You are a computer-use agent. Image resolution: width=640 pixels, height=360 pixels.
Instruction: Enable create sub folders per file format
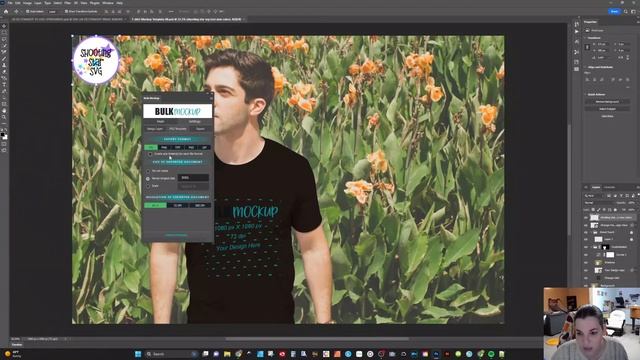coord(150,154)
